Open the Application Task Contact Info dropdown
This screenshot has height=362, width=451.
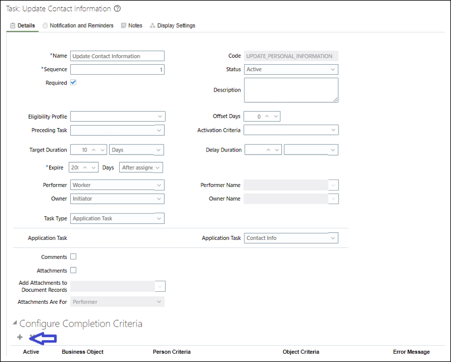click(291, 238)
